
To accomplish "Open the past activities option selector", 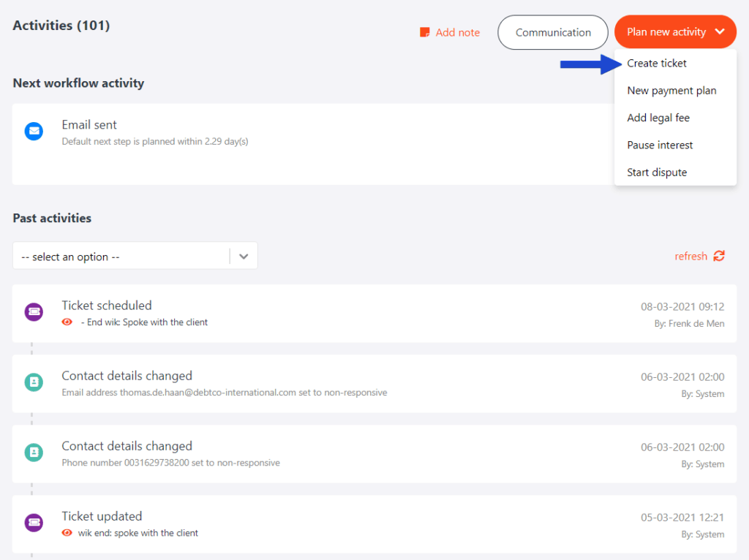I will pyautogui.click(x=135, y=256).
